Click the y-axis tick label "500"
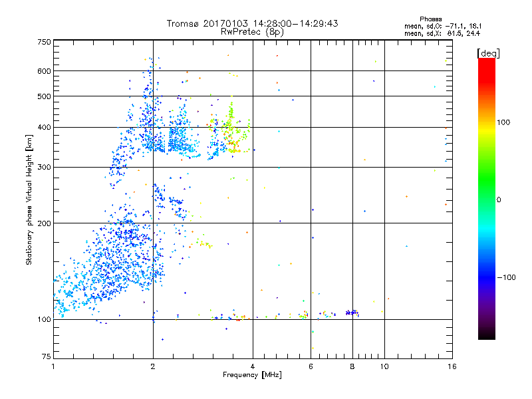The image size is (532, 399). click(x=44, y=96)
